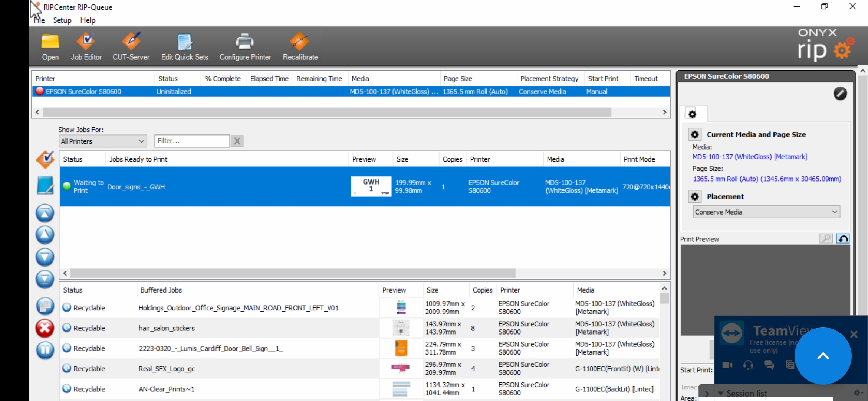Select the AN-Clear_Prints~1 buffered job
The width and height of the screenshot is (868, 401).
359,389
